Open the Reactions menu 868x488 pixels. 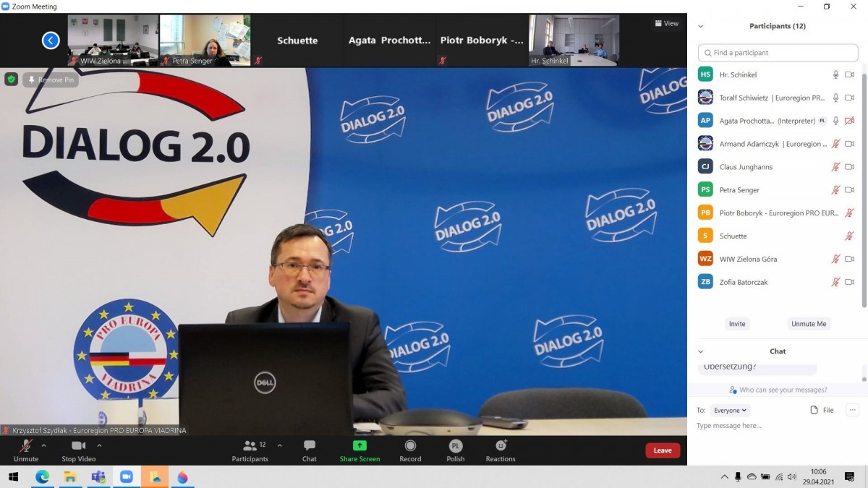501,450
